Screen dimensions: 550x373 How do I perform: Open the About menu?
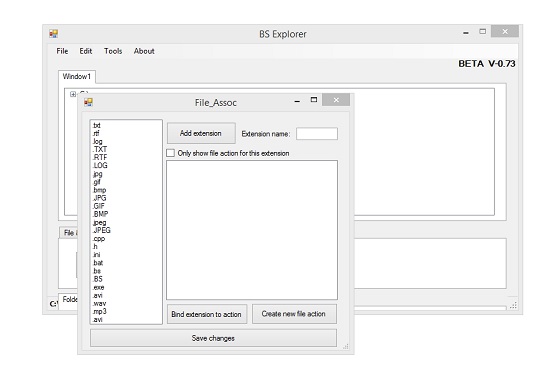[x=144, y=51]
